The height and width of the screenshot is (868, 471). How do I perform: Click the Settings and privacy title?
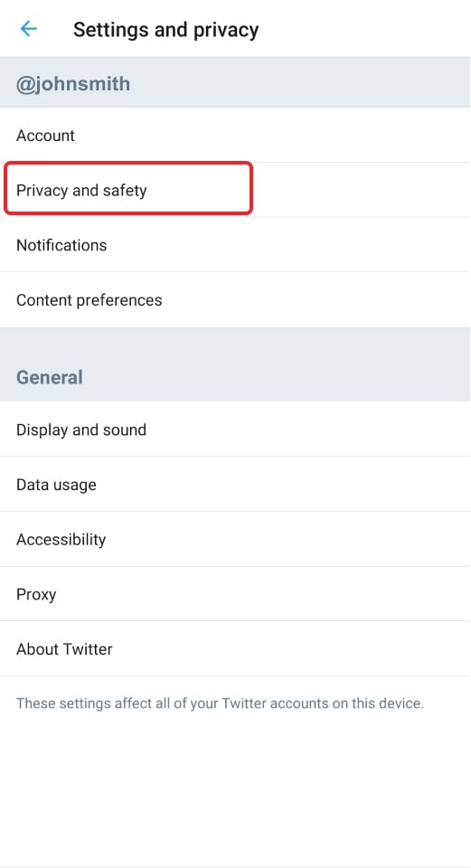[x=165, y=29]
